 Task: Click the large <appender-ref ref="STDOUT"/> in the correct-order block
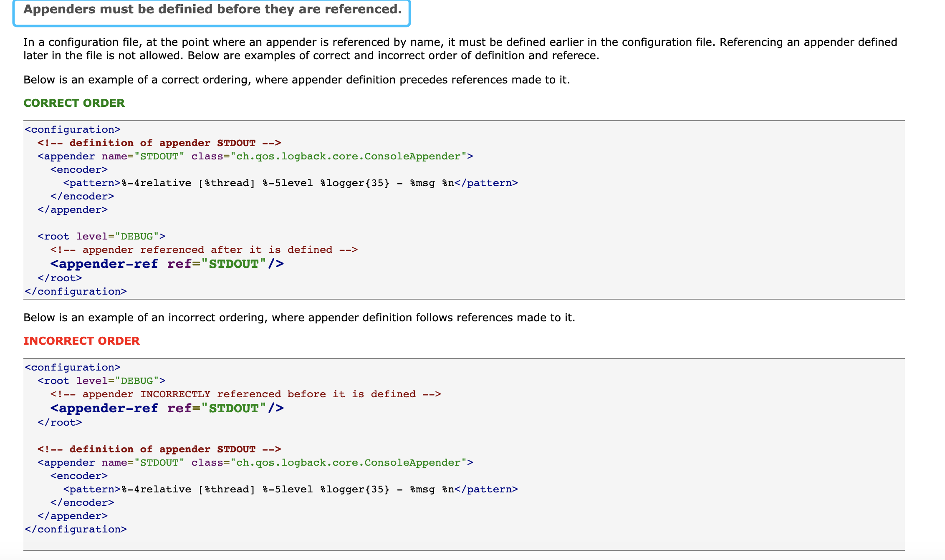pos(167,264)
